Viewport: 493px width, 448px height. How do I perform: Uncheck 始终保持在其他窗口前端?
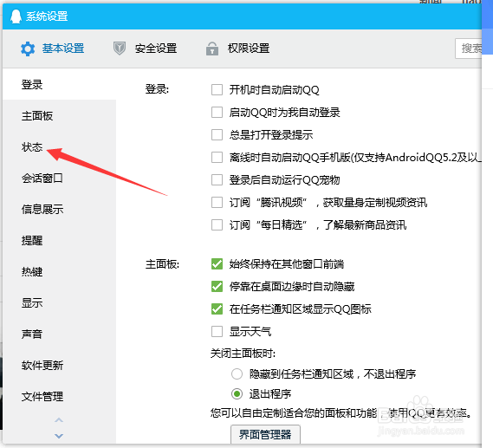click(x=217, y=263)
